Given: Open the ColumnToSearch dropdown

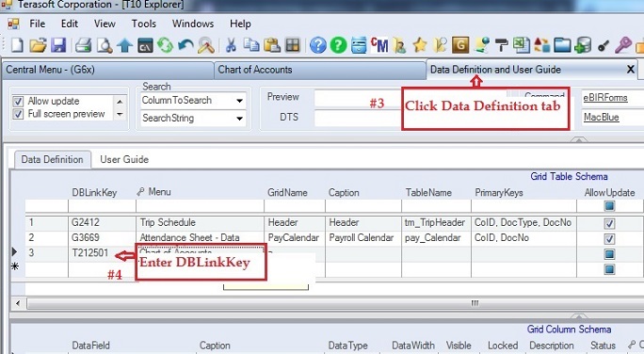Looking at the screenshot, I should point(239,101).
